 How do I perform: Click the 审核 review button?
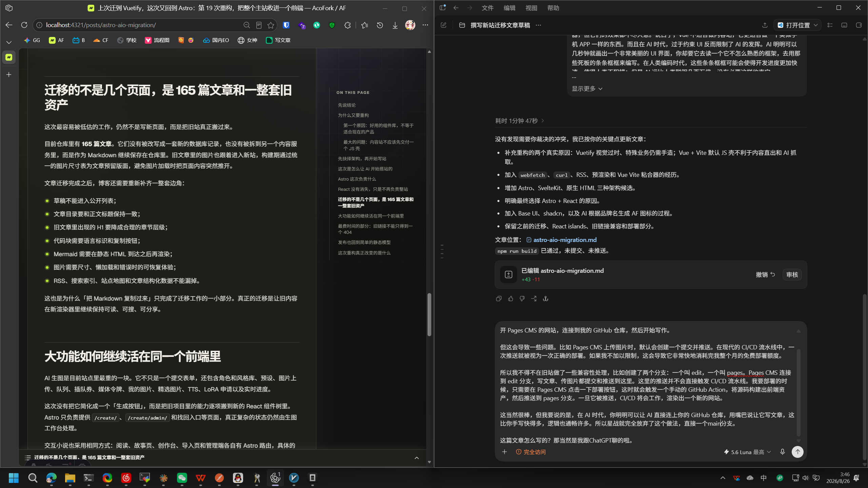(x=792, y=275)
